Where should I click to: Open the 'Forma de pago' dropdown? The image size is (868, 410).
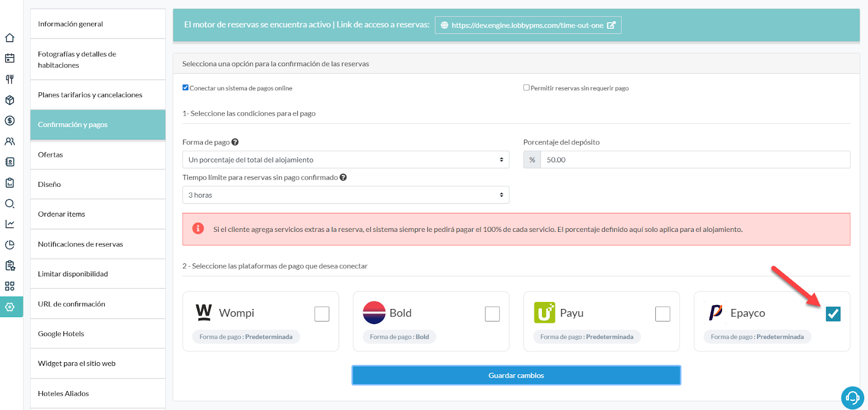pyautogui.click(x=346, y=160)
